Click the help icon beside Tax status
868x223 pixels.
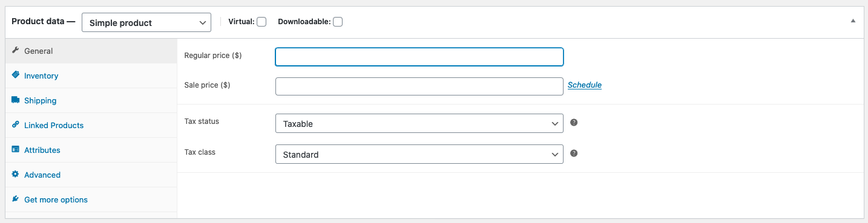click(x=574, y=122)
